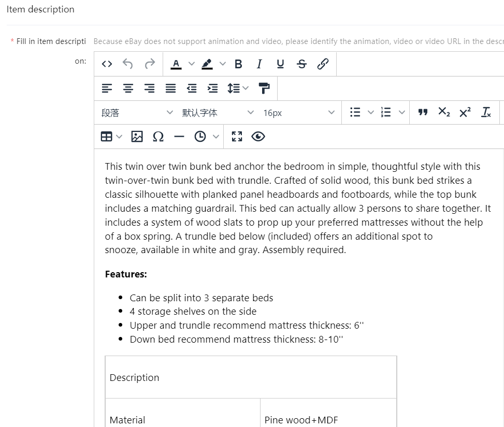Click the blockquote icon
The image size is (504, 427).
point(423,112)
